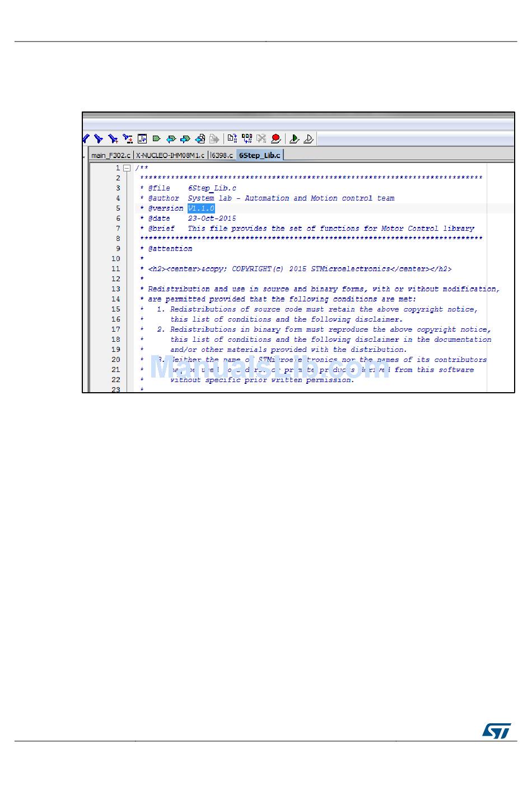The width and height of the screenshot is (532, 795).
Task: Toggle breakpoint with the red dot icon
Action: point(276,138)
